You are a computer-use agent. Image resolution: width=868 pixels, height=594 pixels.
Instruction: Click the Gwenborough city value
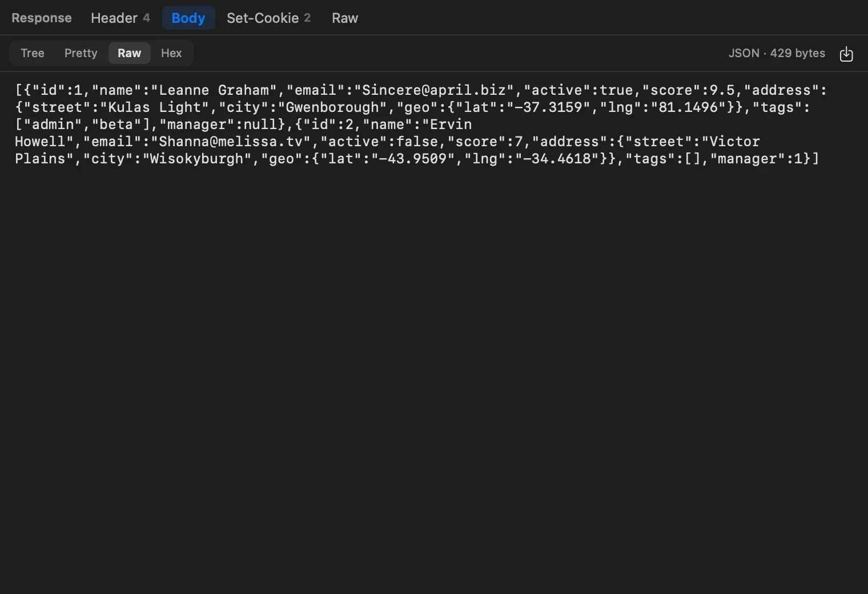point(332,107)
